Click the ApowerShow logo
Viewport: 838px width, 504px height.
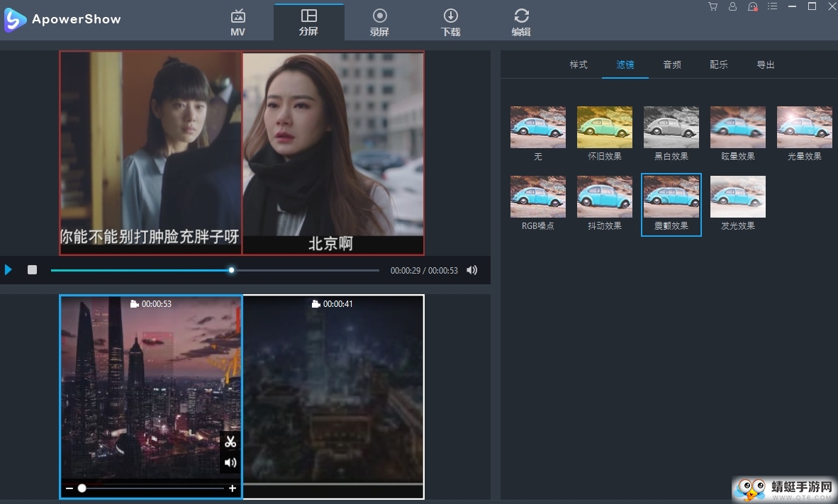pos(63,19)
